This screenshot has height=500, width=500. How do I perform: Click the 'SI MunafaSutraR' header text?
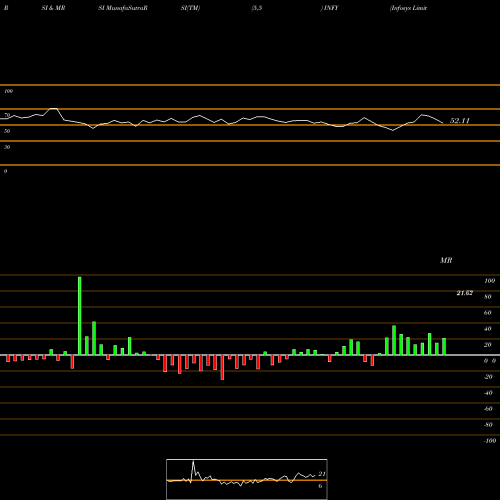tap(123, 8)
